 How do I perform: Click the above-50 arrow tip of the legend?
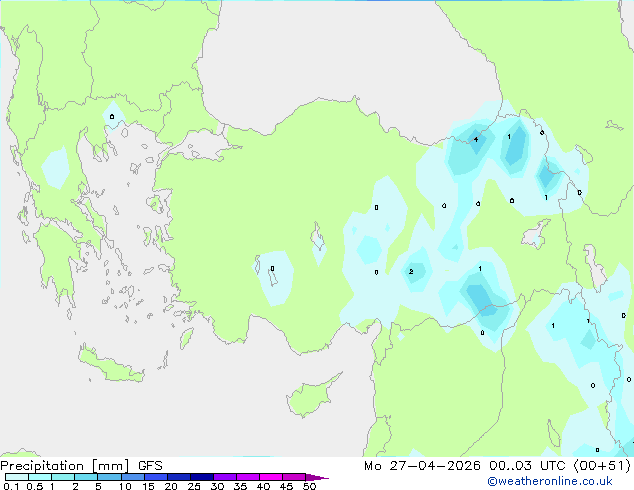pos(317,477)
